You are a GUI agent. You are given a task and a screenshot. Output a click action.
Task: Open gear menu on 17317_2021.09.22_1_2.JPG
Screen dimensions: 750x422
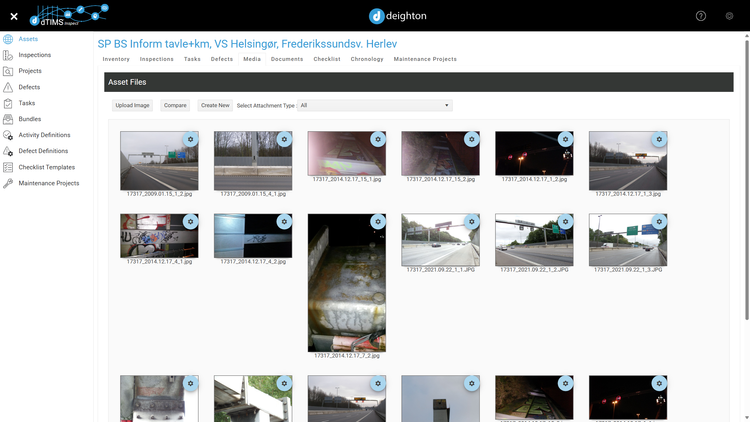point(565,222)
